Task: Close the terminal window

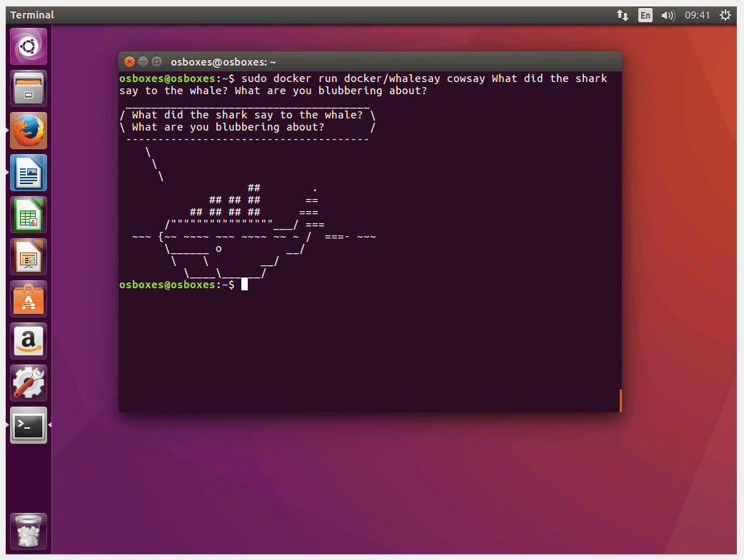Action: coord(129,61)
